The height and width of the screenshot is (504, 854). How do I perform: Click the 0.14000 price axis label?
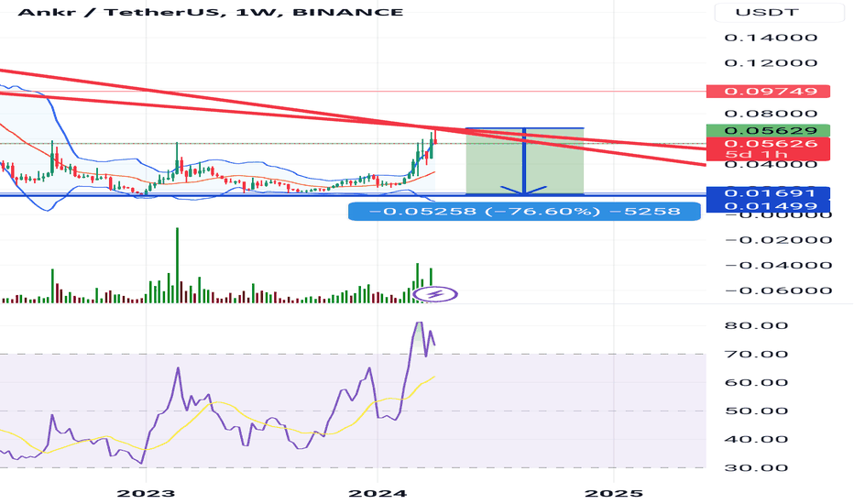(771, 38)
